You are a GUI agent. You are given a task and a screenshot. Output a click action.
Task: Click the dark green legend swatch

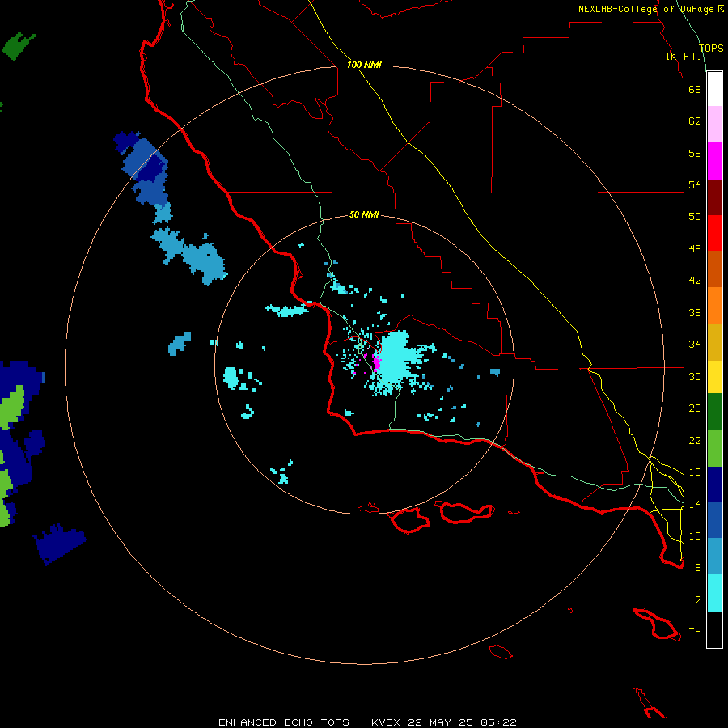[x=714, y=412]
